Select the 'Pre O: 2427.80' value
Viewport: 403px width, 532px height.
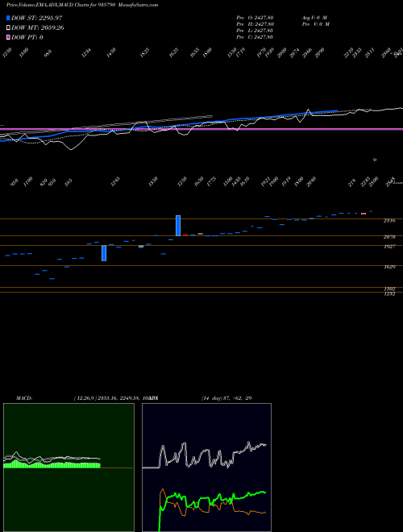[255, 17]
